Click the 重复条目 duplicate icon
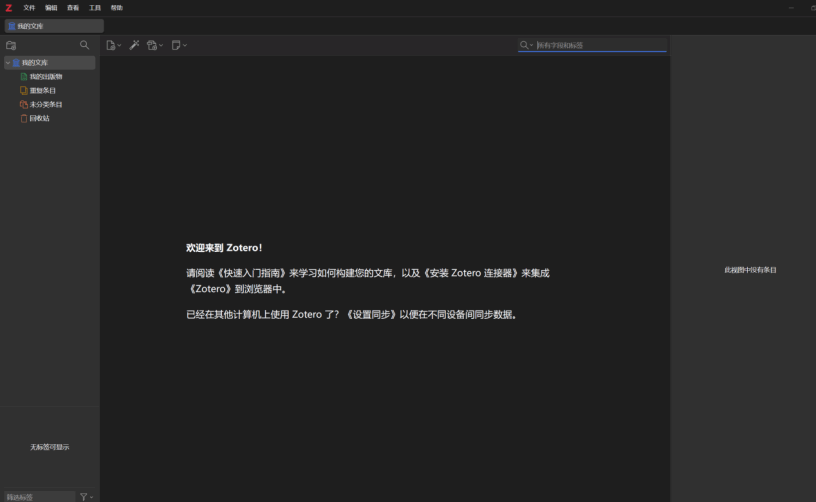Image resolution: width=816 pixels, height=502 pixels. (x=23, y=91)
